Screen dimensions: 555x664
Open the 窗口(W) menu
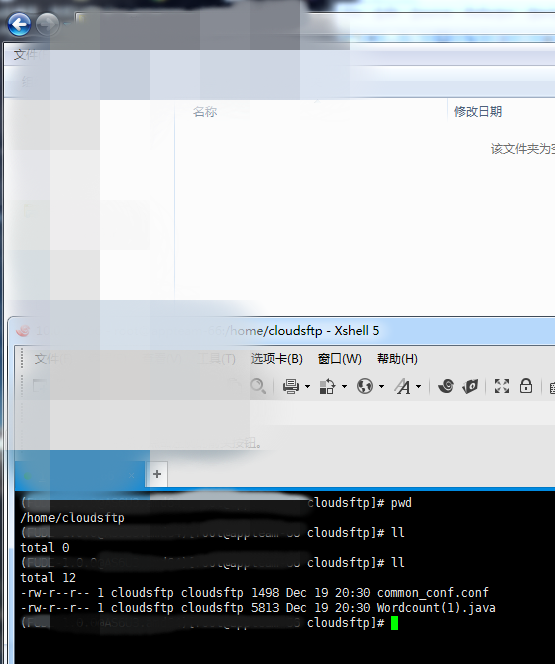[x=340, y=359]
